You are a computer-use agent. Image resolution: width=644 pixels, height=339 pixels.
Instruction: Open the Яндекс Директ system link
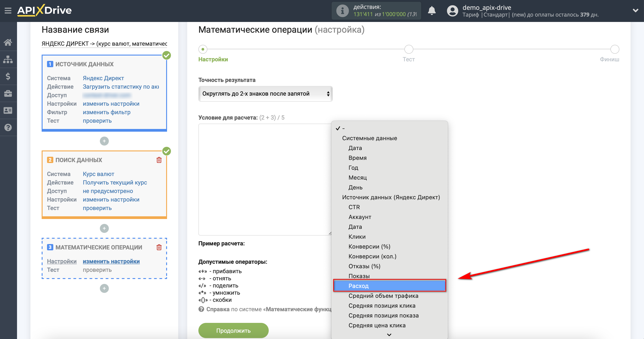[x=103, y=78]
